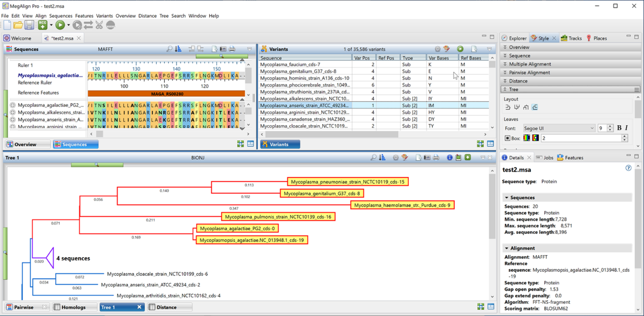Show tree info via the blue info icon
This screenshot has height=316, width=644.
450,157
